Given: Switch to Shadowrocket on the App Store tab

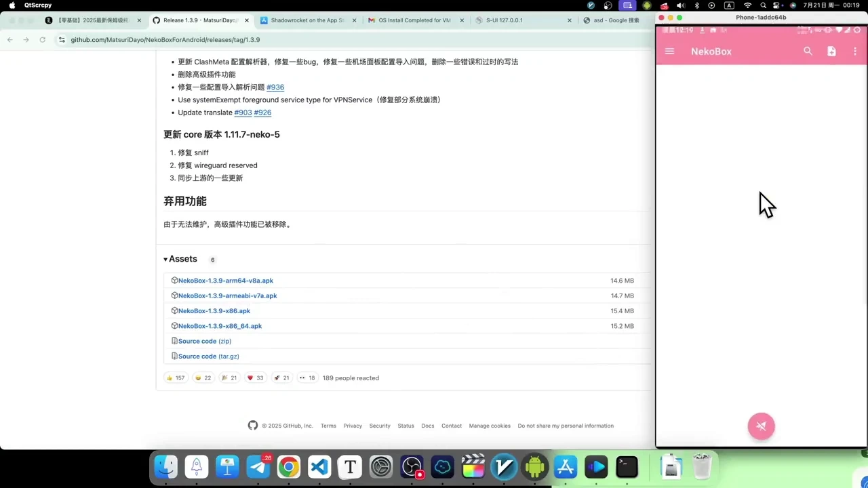Looking at the screenshot, I should [309, 20].
